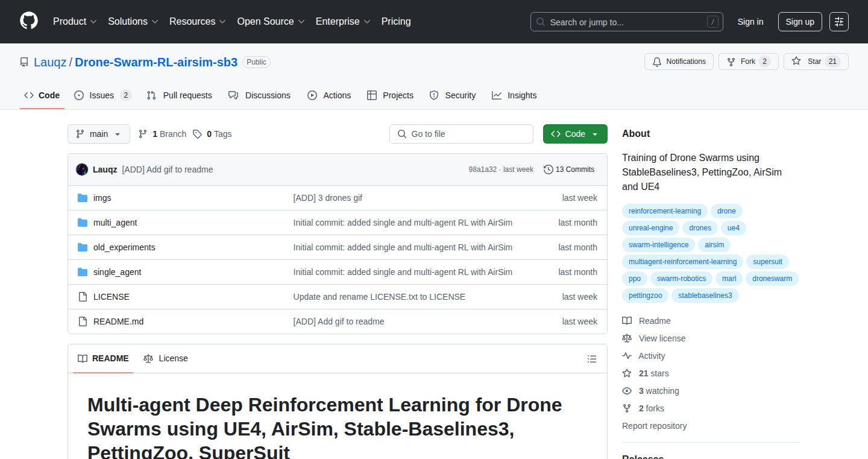Screen dimensions: 868x459
Task: Click "[ADD] 3 drones gif" commit message
Action: [x=328, y=198]
